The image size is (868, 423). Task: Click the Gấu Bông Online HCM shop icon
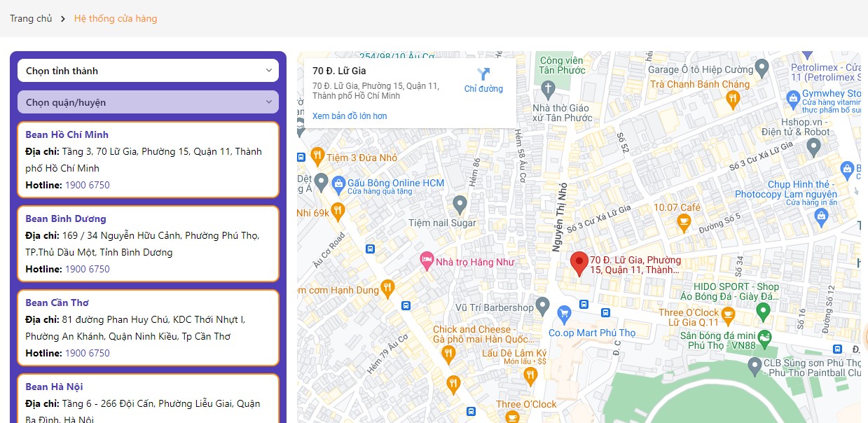(338, 183)
